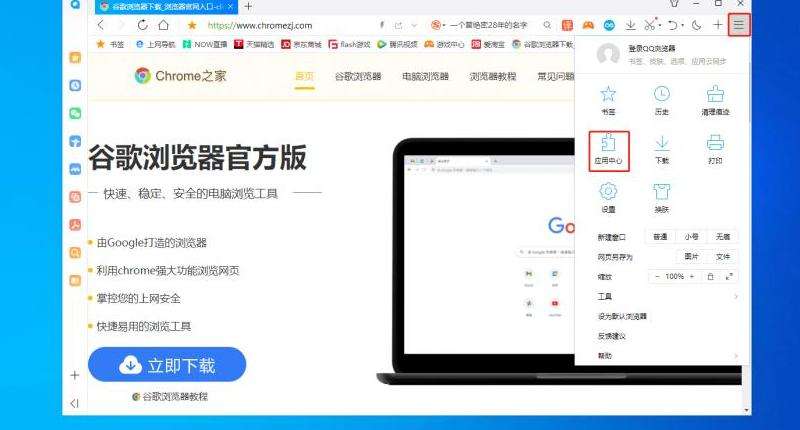Open the 京东商城 bookmark
This screenshot has height=430, width=800.
click(302, 44)
